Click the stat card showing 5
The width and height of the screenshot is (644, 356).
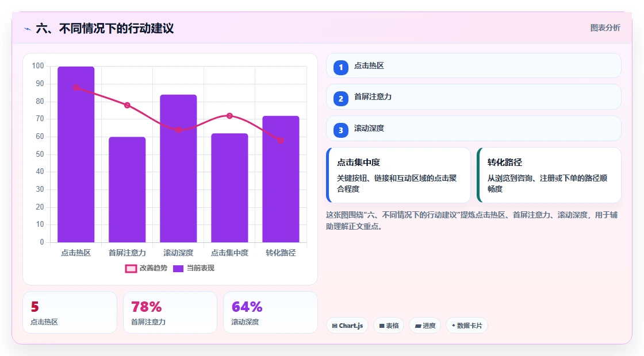(70, 312)
